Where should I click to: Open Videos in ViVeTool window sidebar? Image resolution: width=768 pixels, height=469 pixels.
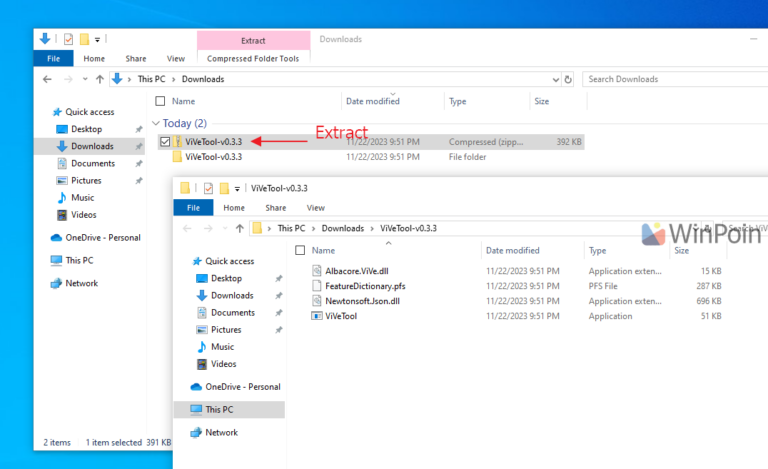223,364
